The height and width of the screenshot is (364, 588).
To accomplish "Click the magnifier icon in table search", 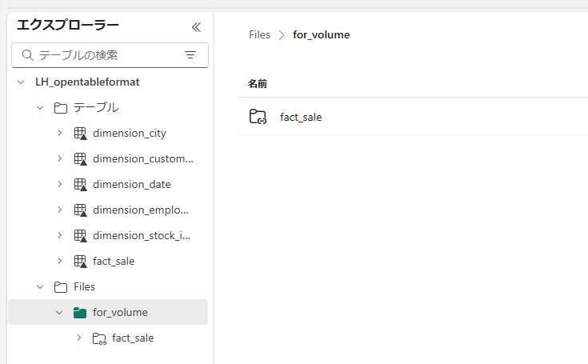I will tap(27, 55).
